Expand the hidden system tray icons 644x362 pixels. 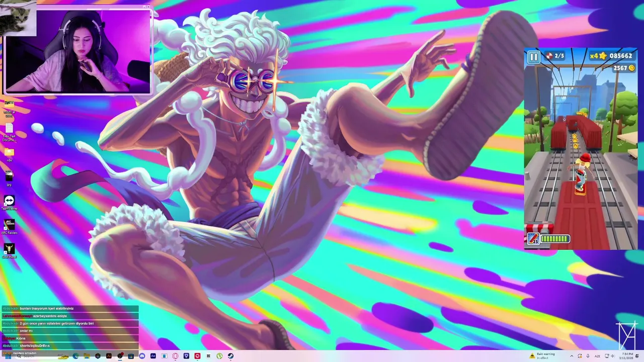coord(572,356)
